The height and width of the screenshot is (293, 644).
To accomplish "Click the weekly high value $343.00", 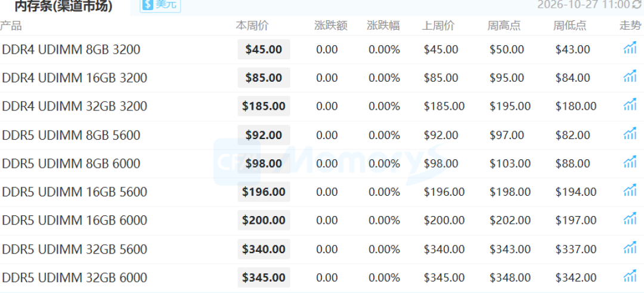I will click(x=510, y=249).
